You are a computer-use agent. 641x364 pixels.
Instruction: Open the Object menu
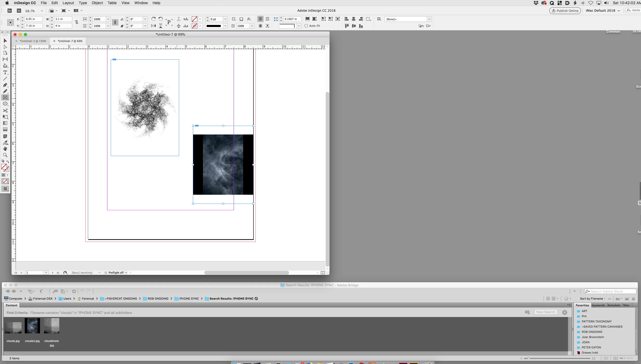(x=97, y=3)
